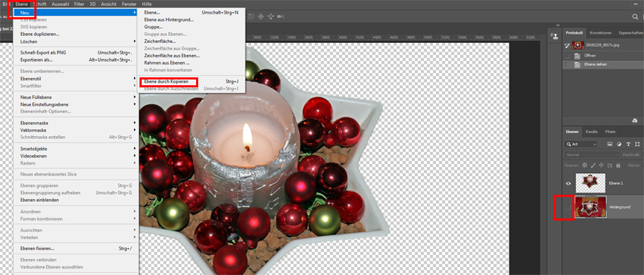Click the search magnifier icon in options bar
This screenshot has width=644, height=275.
click(635, 16)
